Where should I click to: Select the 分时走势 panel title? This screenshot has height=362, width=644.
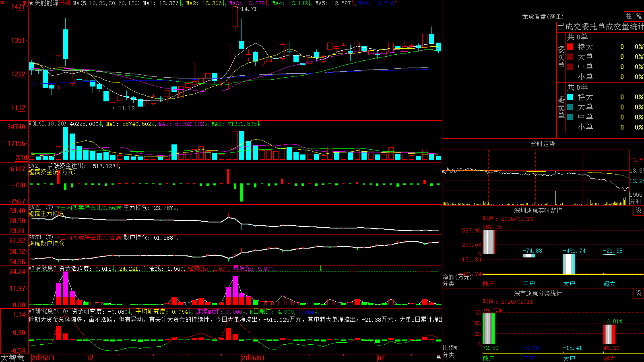tap(543, 144)
